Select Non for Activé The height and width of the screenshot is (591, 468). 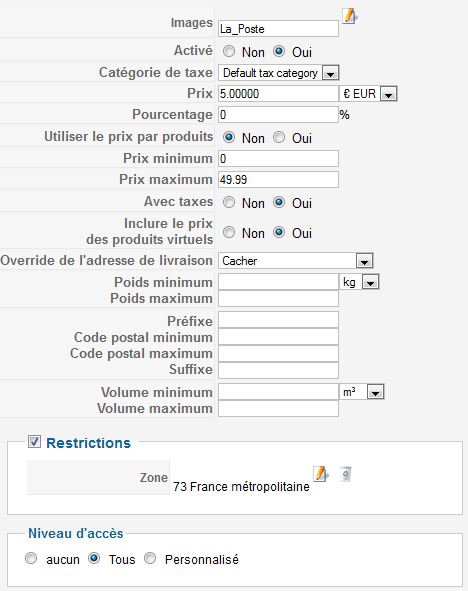point(229,51)
